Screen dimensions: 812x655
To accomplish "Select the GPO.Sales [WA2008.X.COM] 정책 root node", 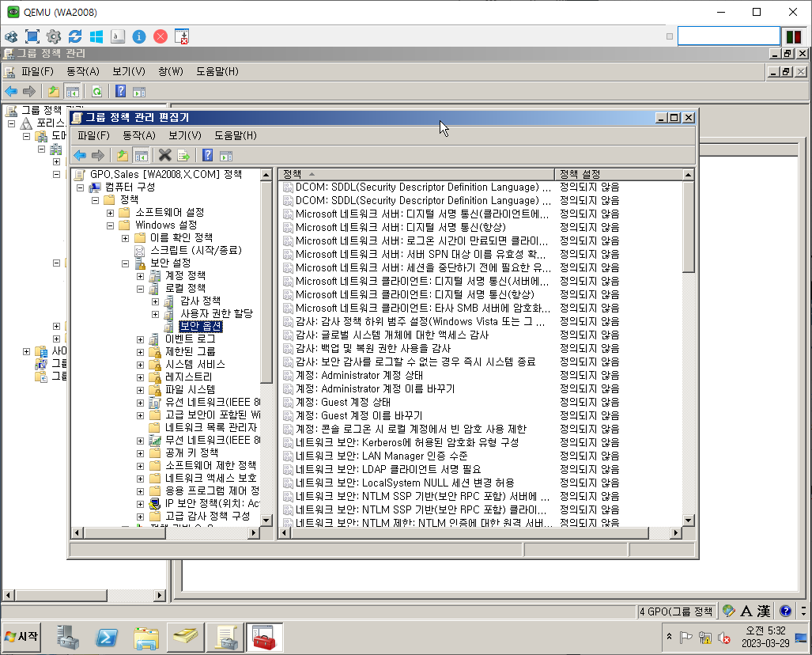I will [x=166, y=174].
